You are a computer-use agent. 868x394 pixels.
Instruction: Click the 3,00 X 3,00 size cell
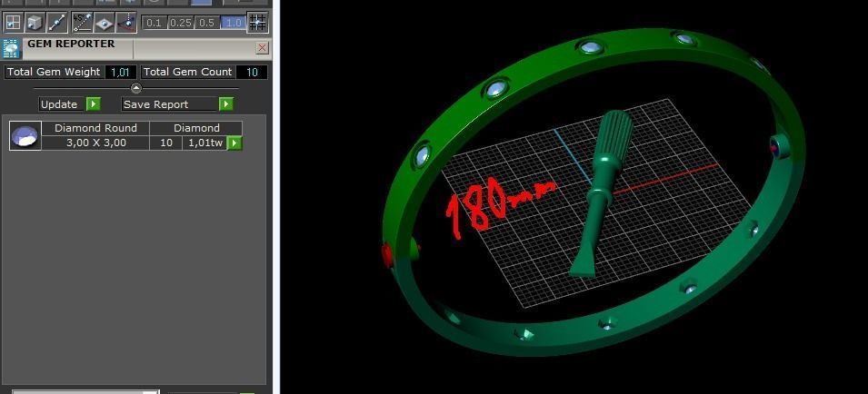point(95,143)
